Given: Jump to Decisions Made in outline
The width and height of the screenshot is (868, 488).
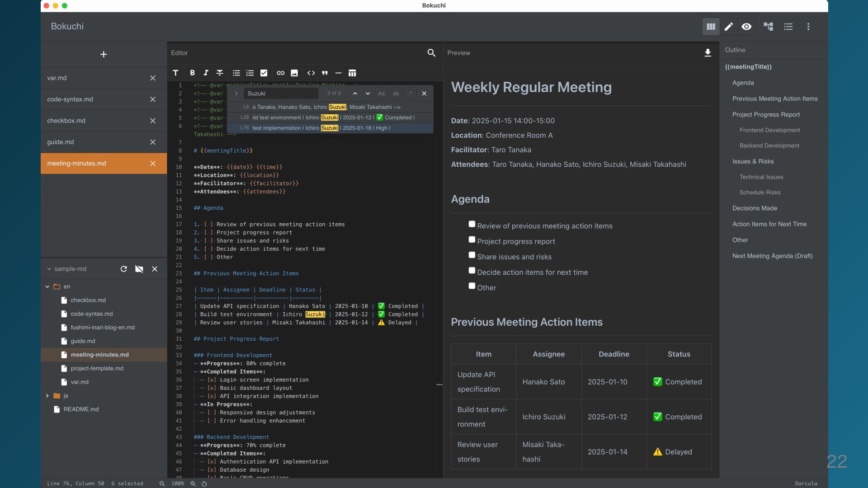Looking at the screenshot, I should click(755, 208).
